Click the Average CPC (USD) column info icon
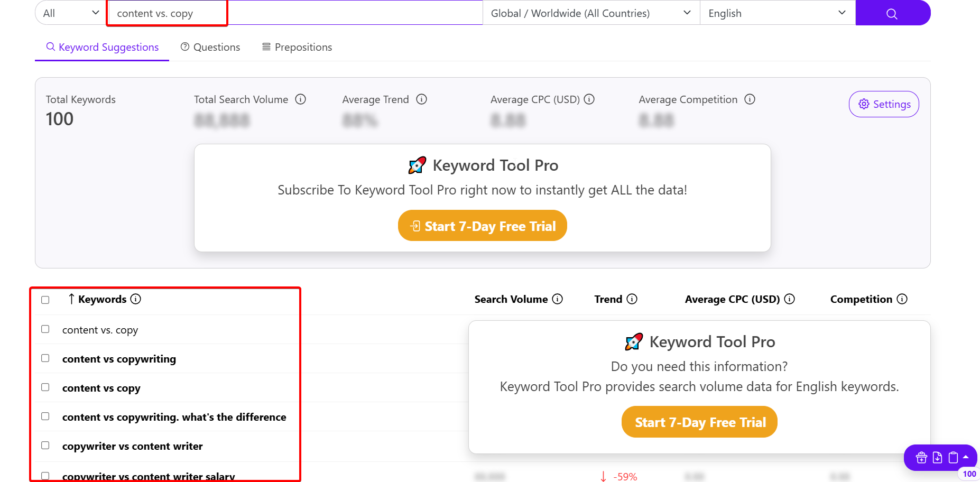The height and width of the screenshot is (482, 980). tap(791, 299)
